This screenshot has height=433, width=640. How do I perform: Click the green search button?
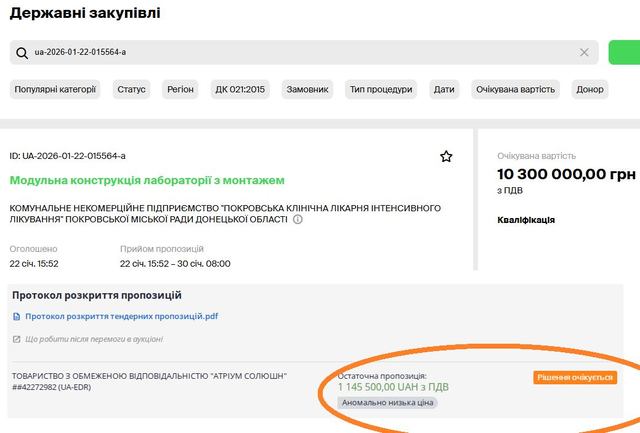point(624,52)
